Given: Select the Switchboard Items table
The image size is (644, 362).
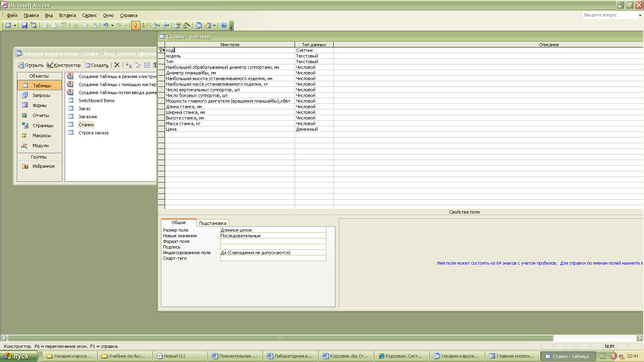Looking at the screenshot, I should 96,101.
